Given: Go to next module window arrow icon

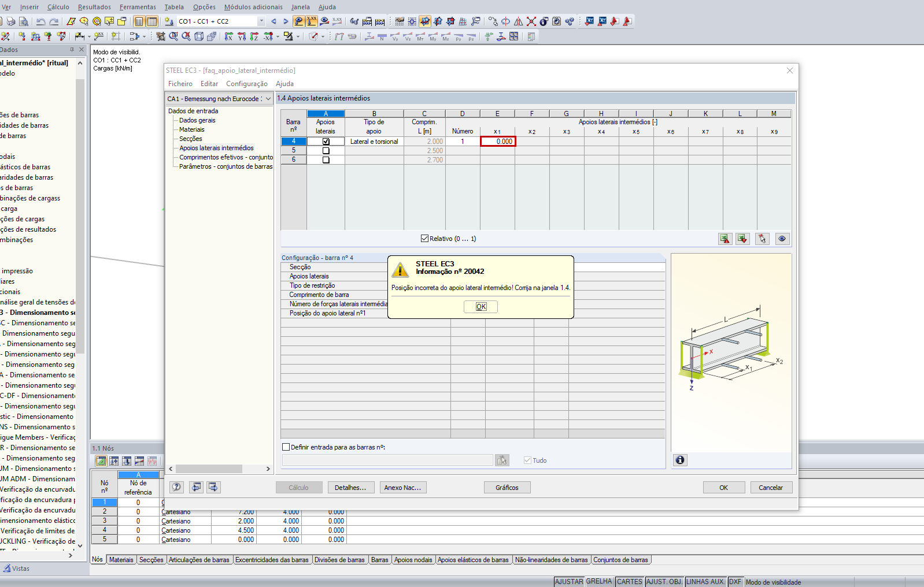Looking at the screenshot, I should (213, 487).
